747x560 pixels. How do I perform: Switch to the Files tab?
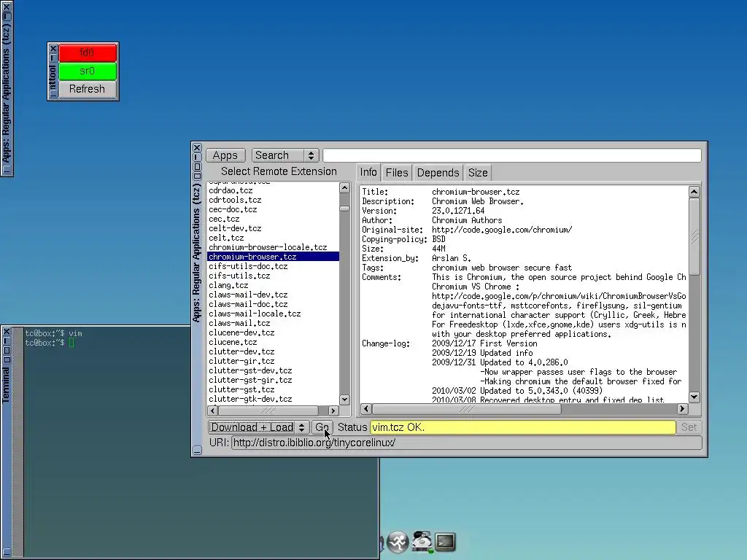397,172
